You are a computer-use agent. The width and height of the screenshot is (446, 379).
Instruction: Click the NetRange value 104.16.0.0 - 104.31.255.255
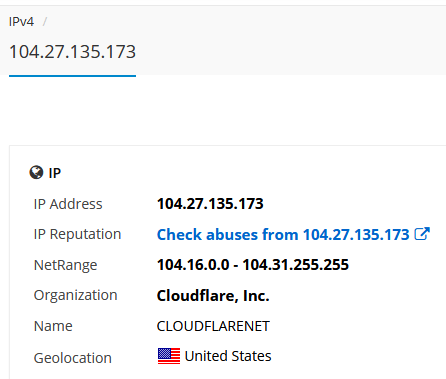(253, 265)
